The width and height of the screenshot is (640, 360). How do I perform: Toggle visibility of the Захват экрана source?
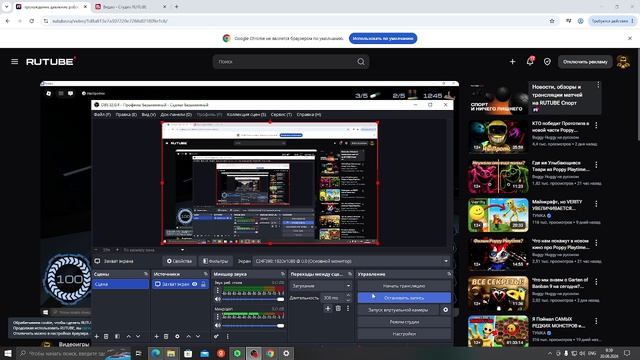click(195, 284)
